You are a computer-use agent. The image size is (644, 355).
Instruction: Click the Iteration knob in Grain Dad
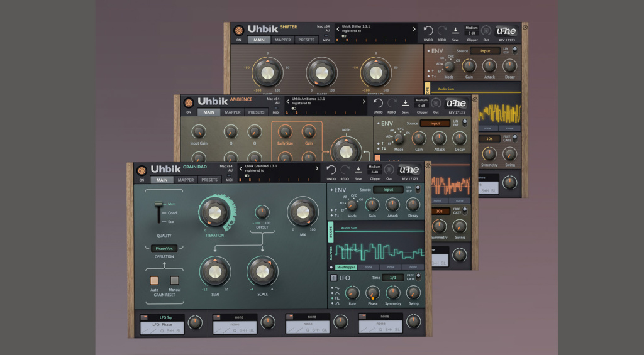(x=214, y=212)
